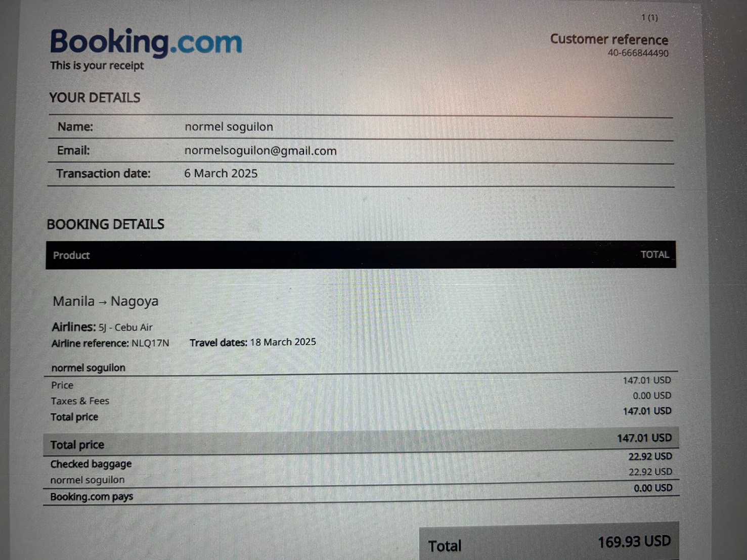The image size is (747, 560).
Task: Click the Manila → Nagoya route title
Action: [x=105, y=301]
